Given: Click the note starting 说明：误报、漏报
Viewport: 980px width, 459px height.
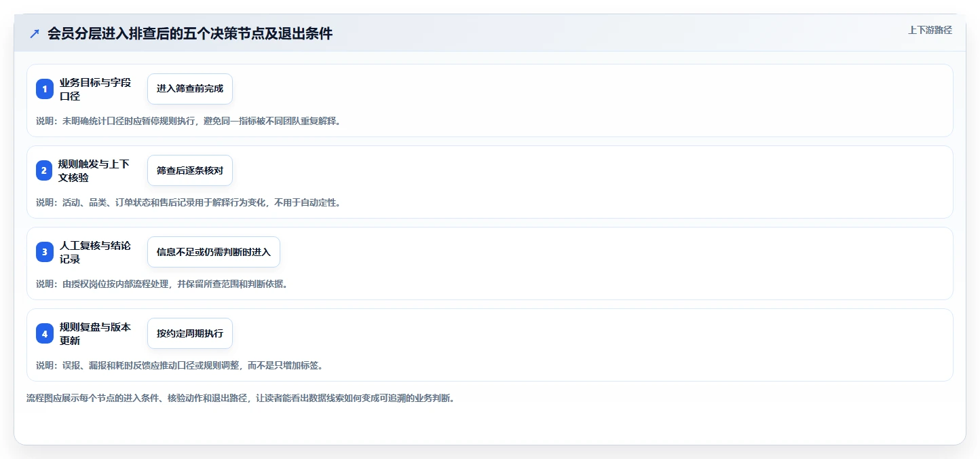Looking at the screenshot, I should click(179, 365).
